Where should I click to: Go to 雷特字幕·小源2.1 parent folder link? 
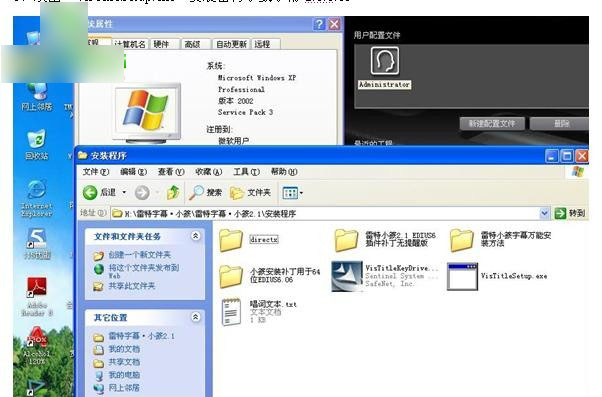[x=141, y=336]
